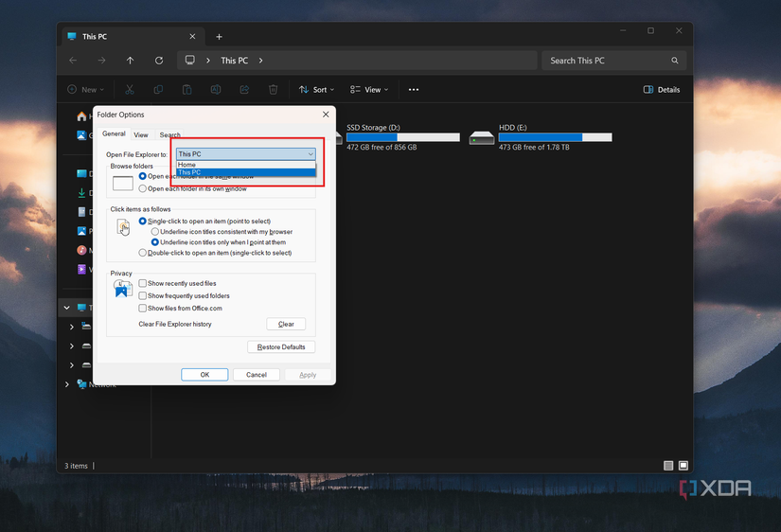
Task: Open Downloads icon in navigation pane
Action: pos(81,193)
